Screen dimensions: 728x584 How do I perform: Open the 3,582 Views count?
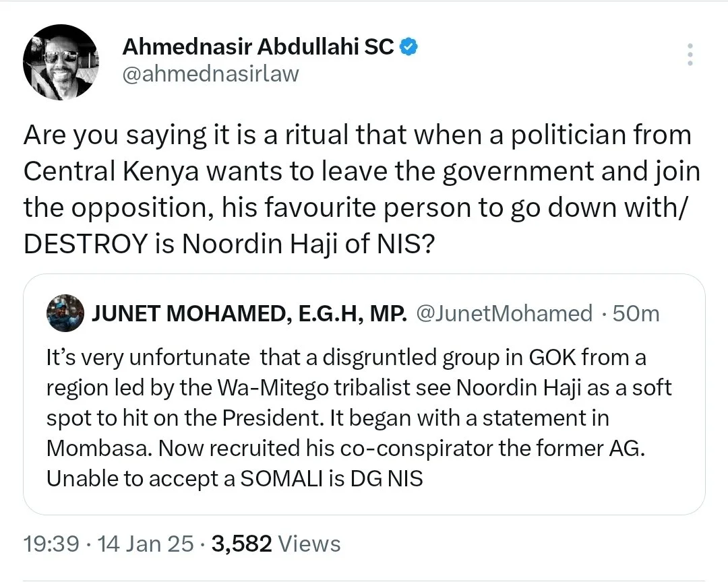(x=276, y=544)
